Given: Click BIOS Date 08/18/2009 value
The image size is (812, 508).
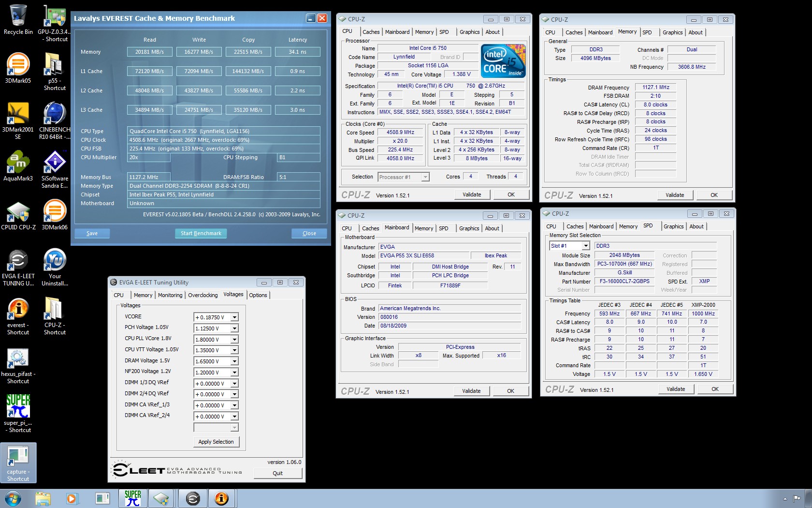Looking at the screenshot, I should [x=449, y=326].
